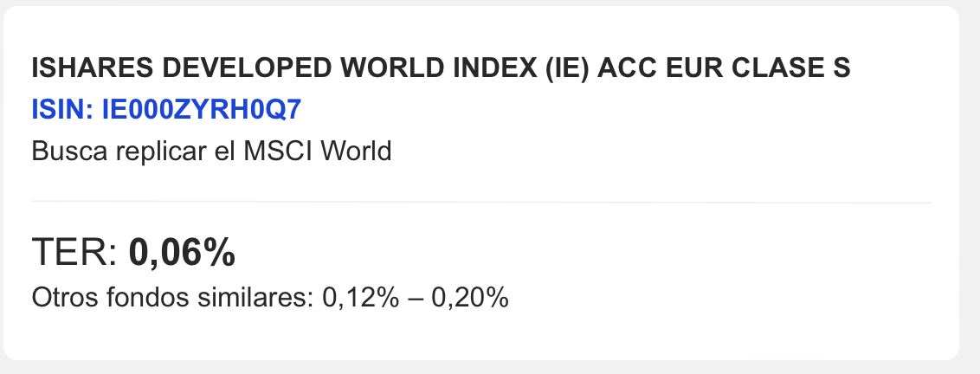Click the 0,12% comparison figure
980x374 pixels.
tap(360, 299)
